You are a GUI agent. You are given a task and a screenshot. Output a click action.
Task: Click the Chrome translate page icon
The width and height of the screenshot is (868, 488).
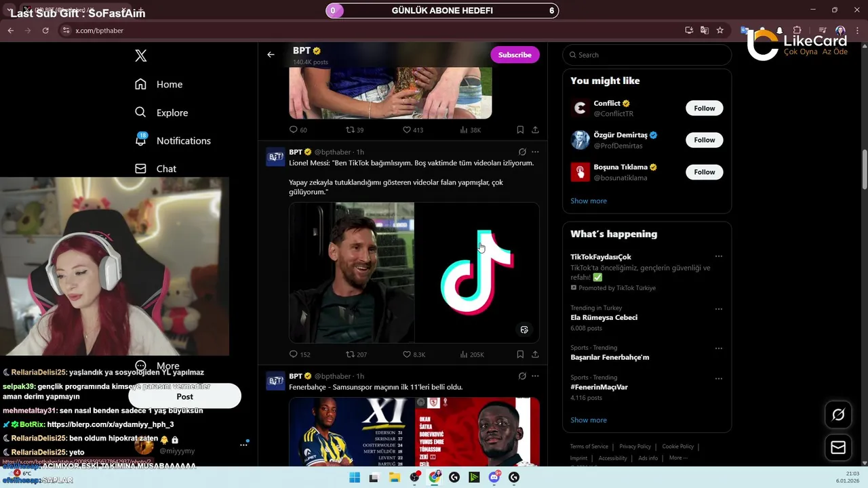click(705, 30)
